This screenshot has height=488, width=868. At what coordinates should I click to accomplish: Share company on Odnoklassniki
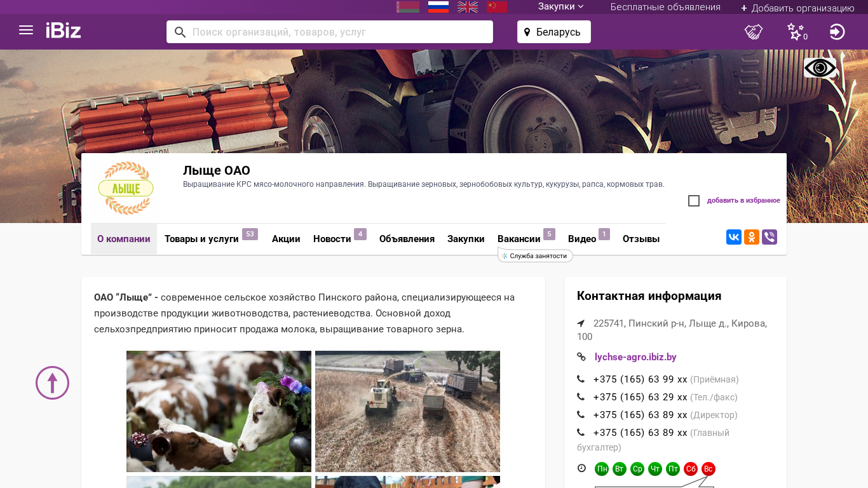point(752,237)
